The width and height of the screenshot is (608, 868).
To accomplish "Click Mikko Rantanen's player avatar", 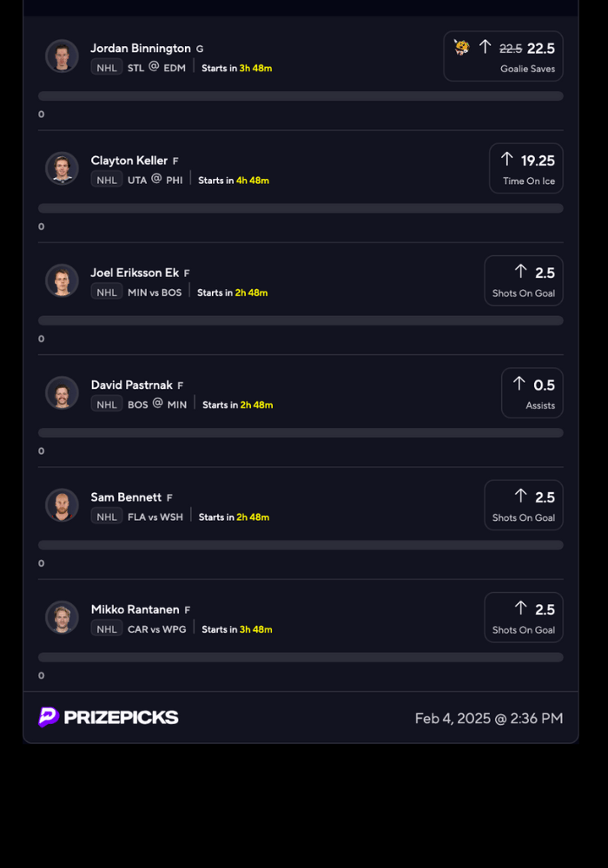I will pos(62,617).
